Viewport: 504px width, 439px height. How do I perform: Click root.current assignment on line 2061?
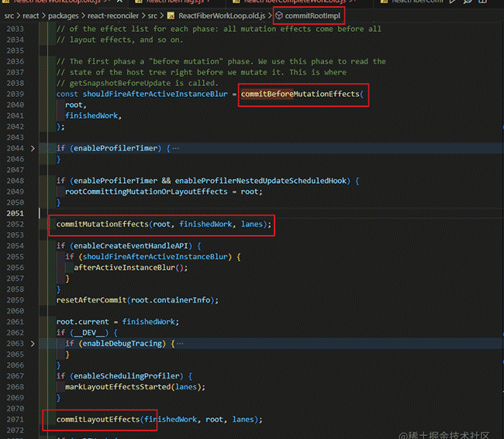[83, 322]
